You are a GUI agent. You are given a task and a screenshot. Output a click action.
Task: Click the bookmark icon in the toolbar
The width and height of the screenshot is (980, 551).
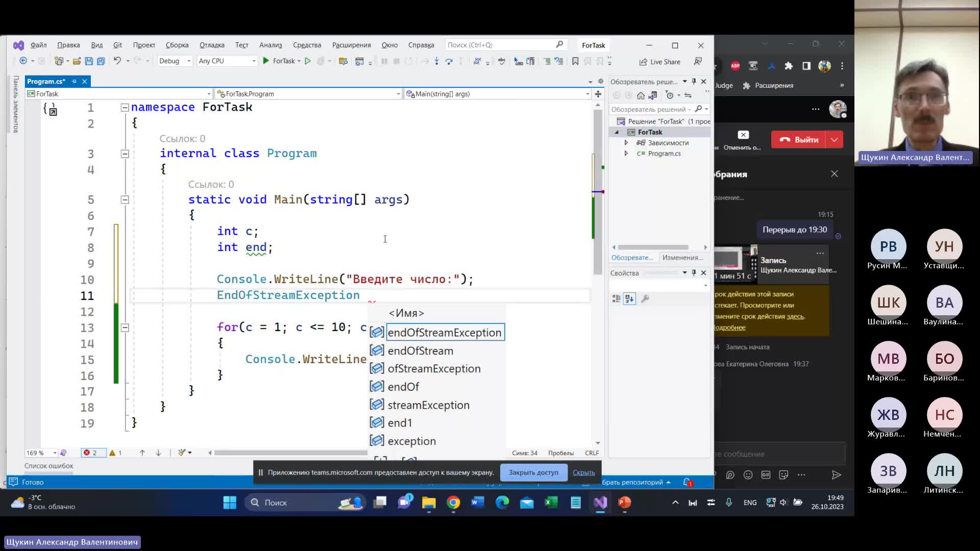(x=575, y=61)
